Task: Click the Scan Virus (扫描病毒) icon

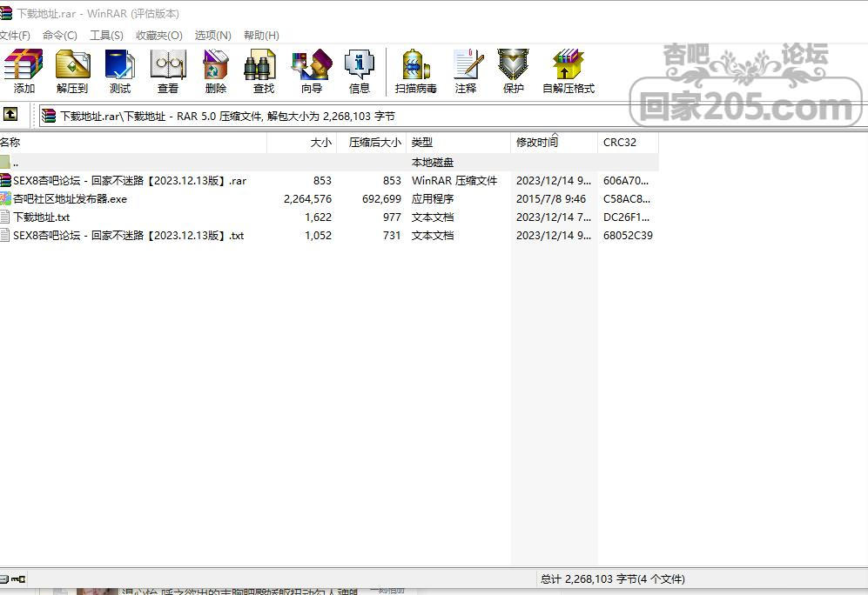Action: pos(416,70)
